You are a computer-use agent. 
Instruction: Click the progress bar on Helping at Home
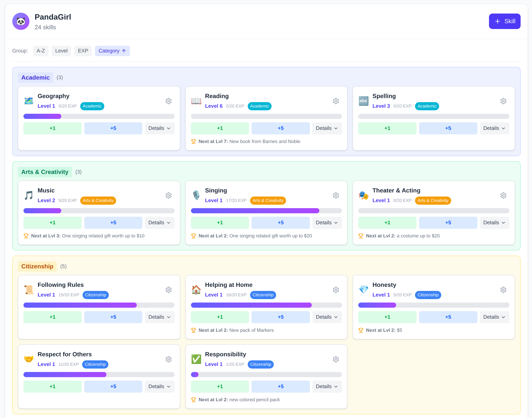266,305
